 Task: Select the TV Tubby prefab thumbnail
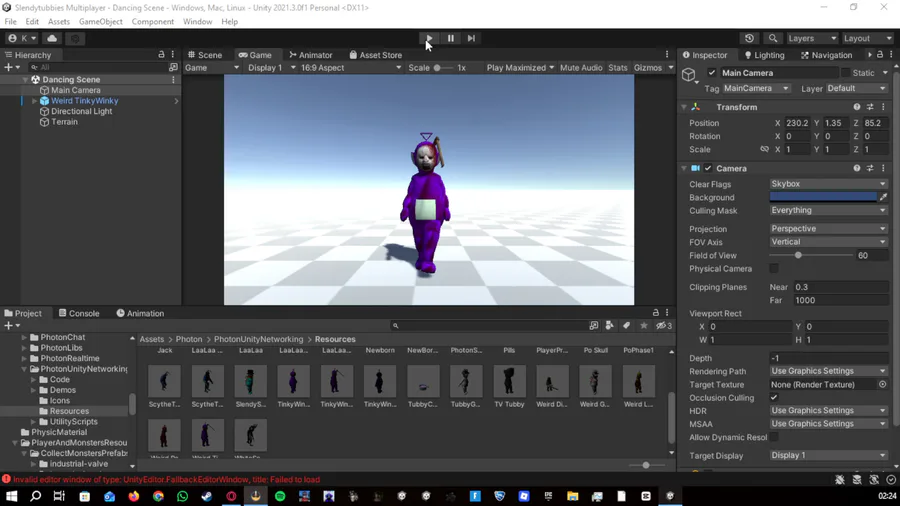[509, 381]
